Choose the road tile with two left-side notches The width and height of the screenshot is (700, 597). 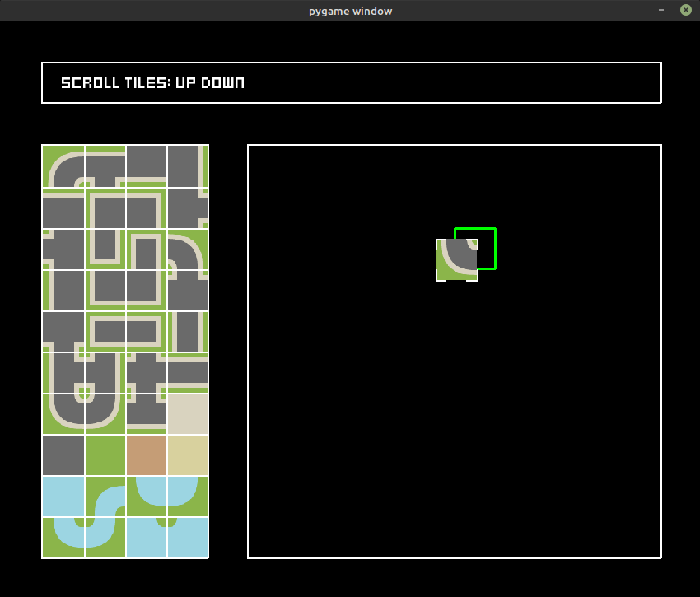[x=63, y=249]
